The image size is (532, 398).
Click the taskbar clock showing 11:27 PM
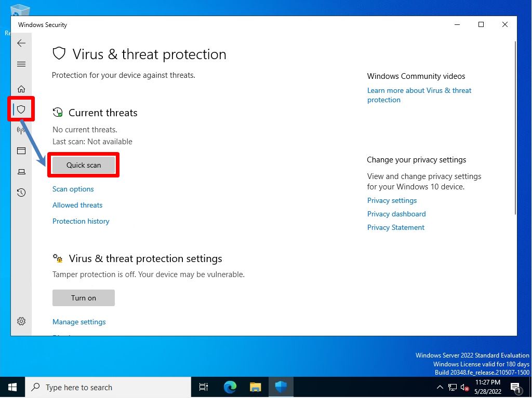tap(487, 387)
